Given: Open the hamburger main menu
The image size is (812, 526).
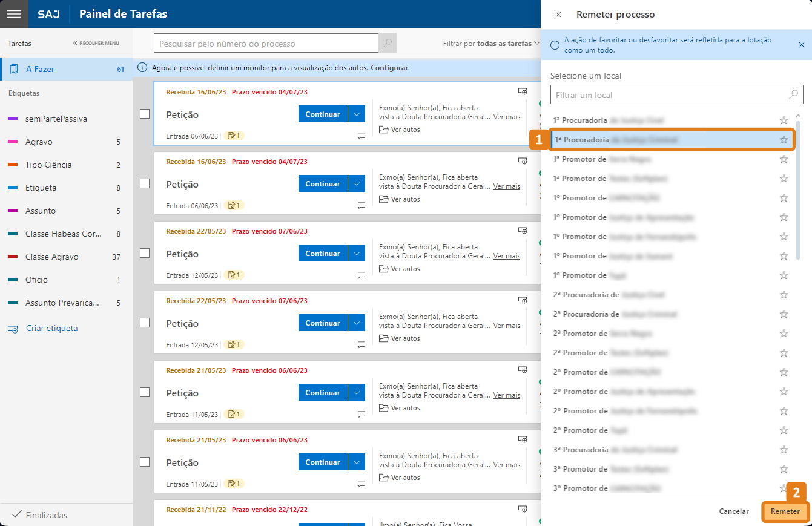Looking at the screenshot, I should click(x=14, y=14).
